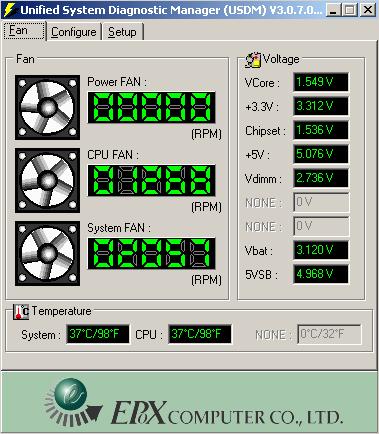Click the Vdimm voltage value field
This screenshot has height=434, width=379.
(x=321, y=178)
